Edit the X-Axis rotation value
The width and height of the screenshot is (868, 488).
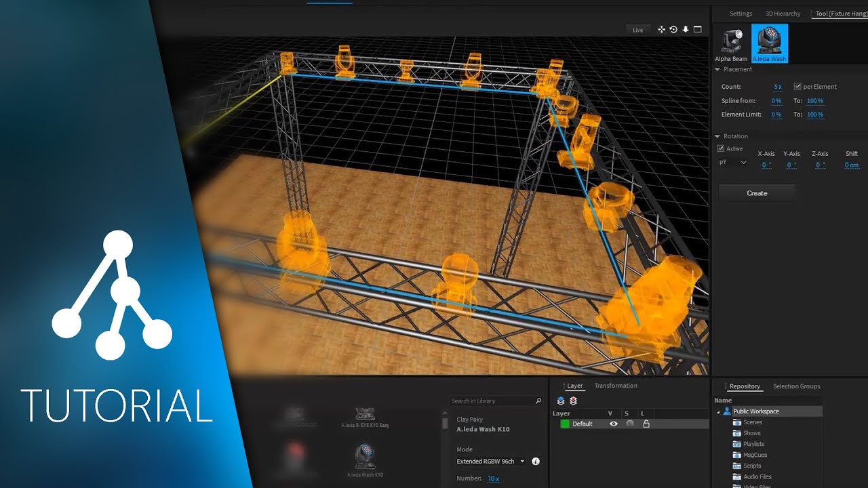pos(766,165)
